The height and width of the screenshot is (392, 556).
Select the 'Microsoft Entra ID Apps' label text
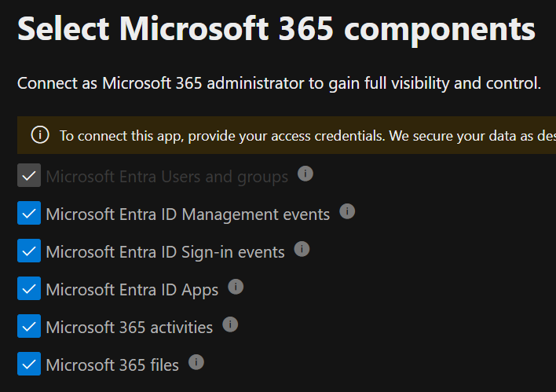click(x=132, y=290)
